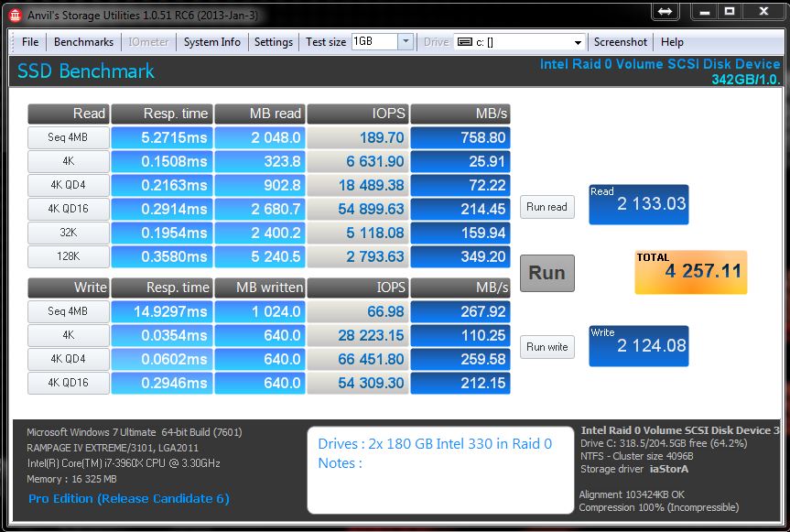Open the Settings menu
790x532 pixels.
point(273,42)
